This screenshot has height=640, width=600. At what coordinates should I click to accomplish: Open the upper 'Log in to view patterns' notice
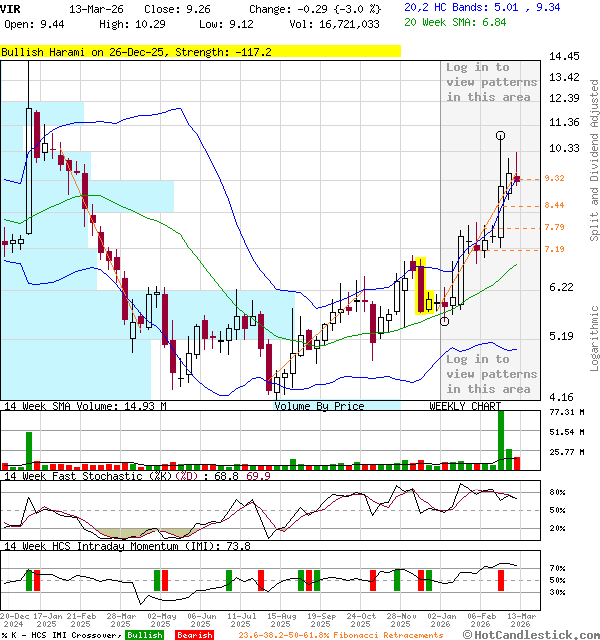[489, 82]
